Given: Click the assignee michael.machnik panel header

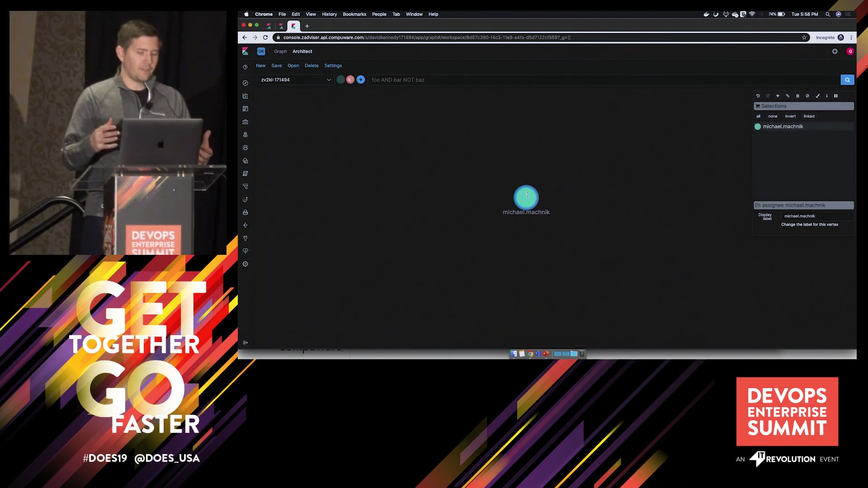Looking at the screenshot, I should 803,205.
